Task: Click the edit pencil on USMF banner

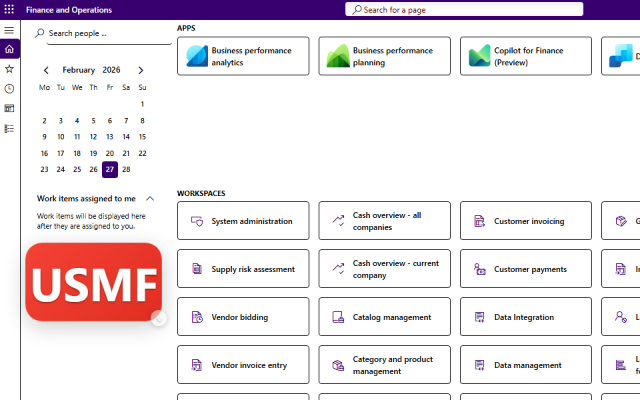Action: pos(158,318)
